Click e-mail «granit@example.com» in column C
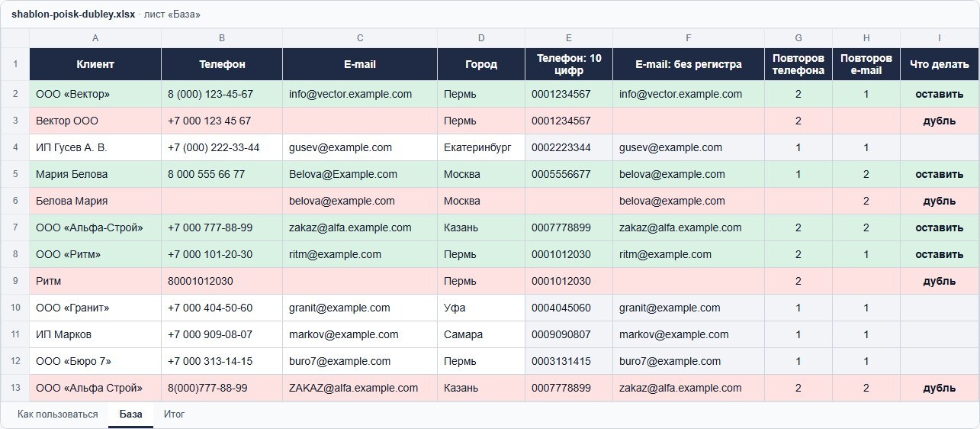980x429 pixels. pos(360,308)
